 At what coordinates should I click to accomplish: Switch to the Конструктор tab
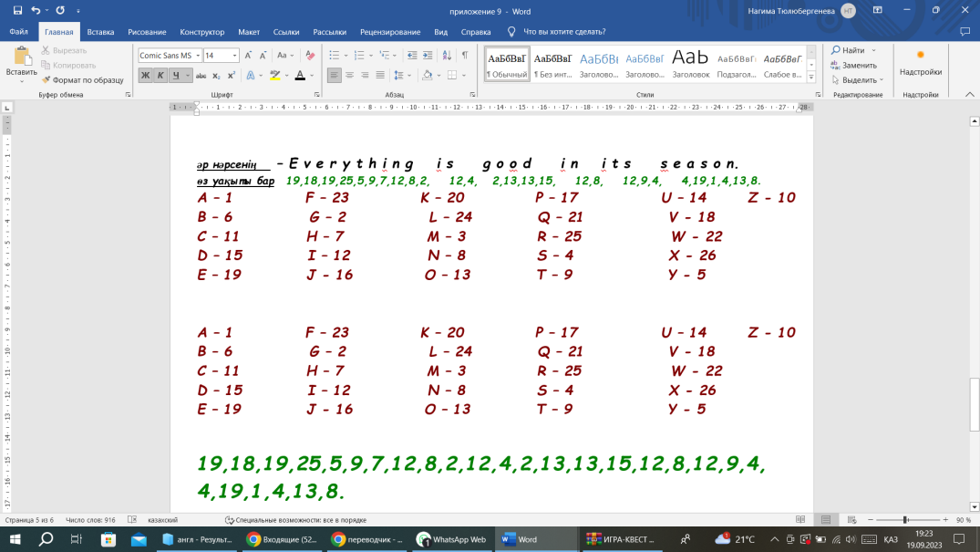click(x=201, y=31)
